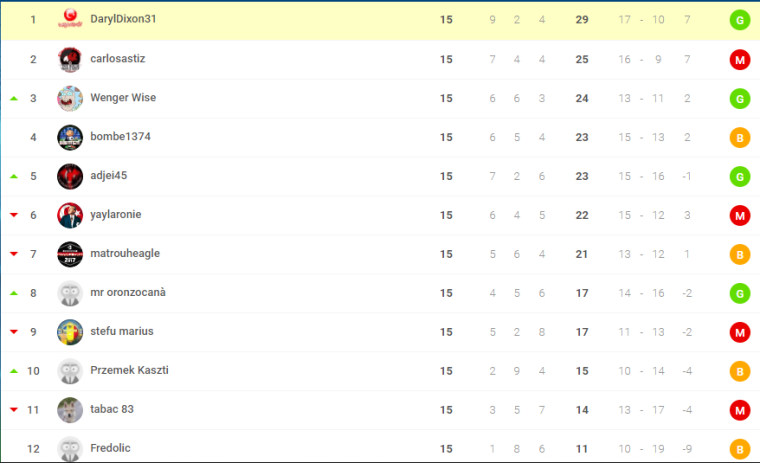
Task: Click the red M badge for carlosastiz
Action: point(740,60)
